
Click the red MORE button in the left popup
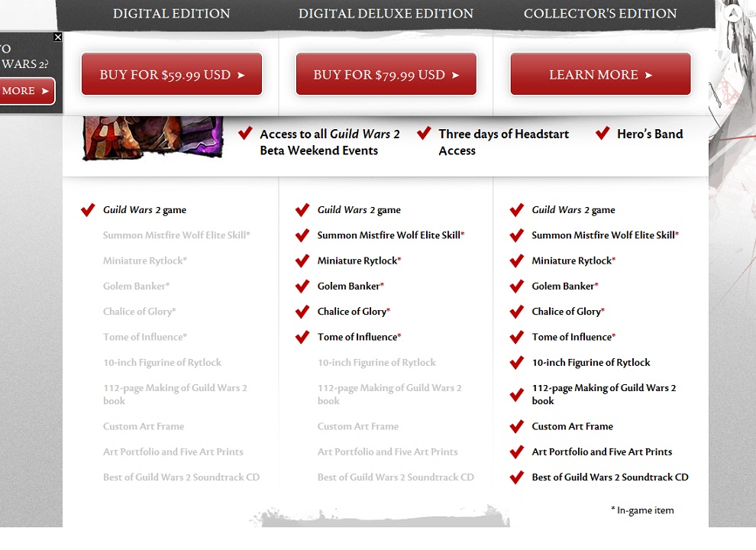[26, 91]
